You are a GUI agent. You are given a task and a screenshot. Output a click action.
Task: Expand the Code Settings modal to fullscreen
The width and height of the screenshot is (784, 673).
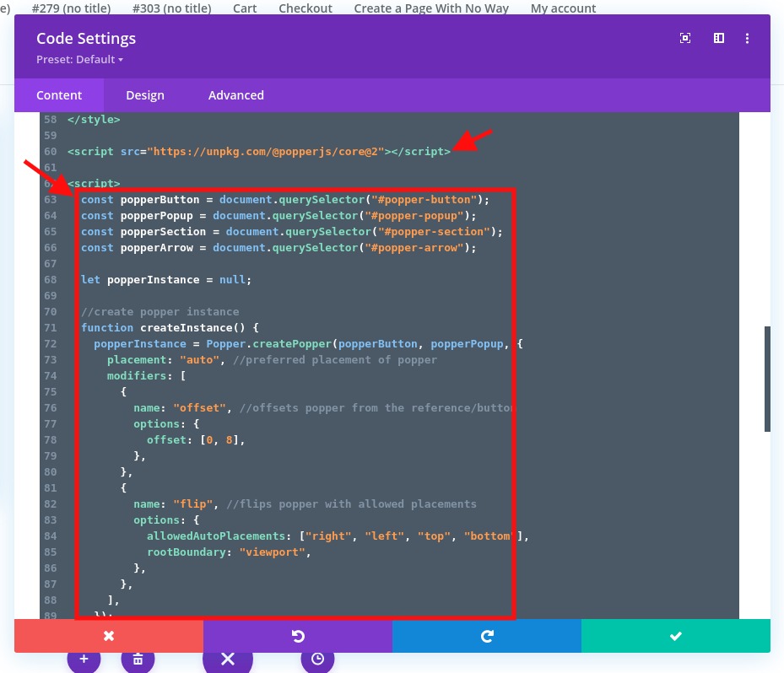tap(684, 38)
